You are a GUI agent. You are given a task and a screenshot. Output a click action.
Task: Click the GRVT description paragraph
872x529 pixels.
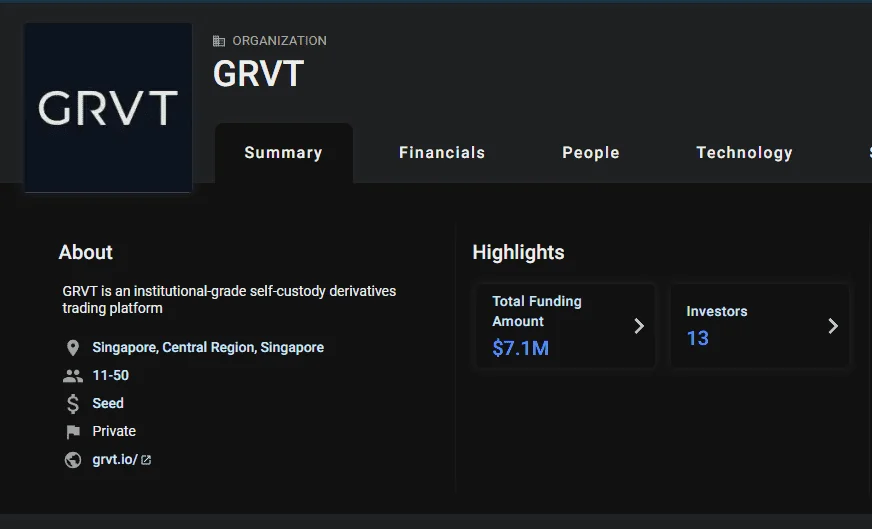coord(229,300)
